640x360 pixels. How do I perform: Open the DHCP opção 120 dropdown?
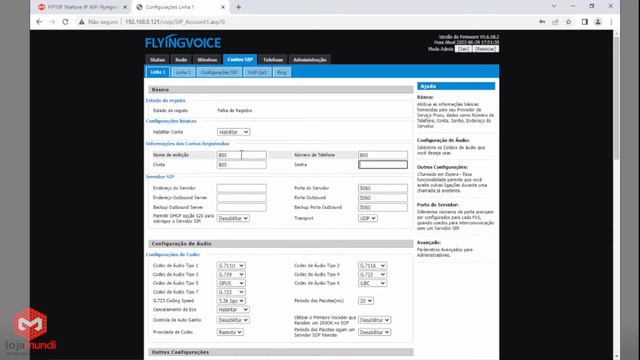233,218
